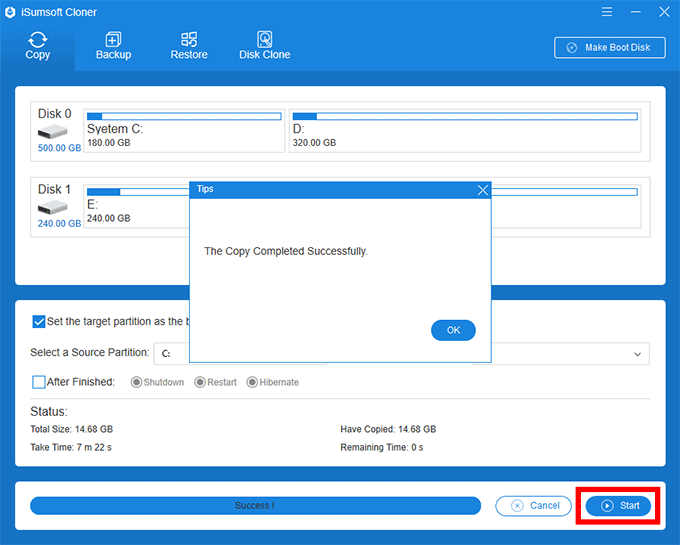Confirm the Tips dialog with OK

[x=453, y=330]
